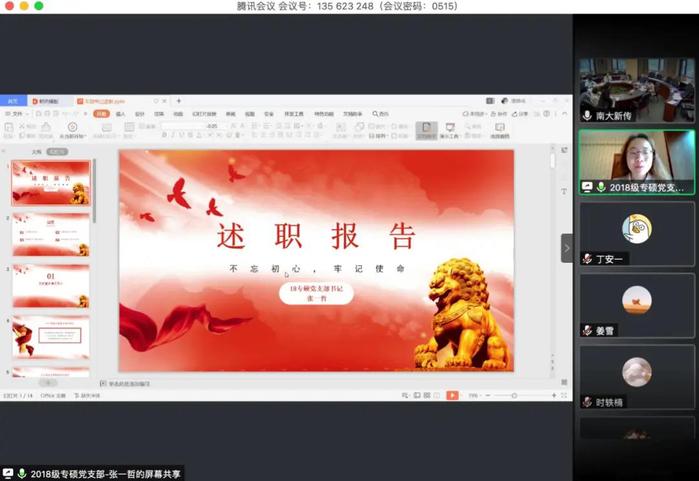Select the second slide thumbnail

[51, 234]
